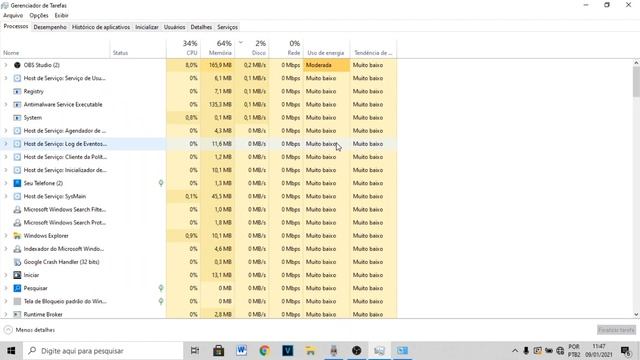The image size is (640, 360).
Task: Sort by the CPU column header
Action: (x=183, y=48)
